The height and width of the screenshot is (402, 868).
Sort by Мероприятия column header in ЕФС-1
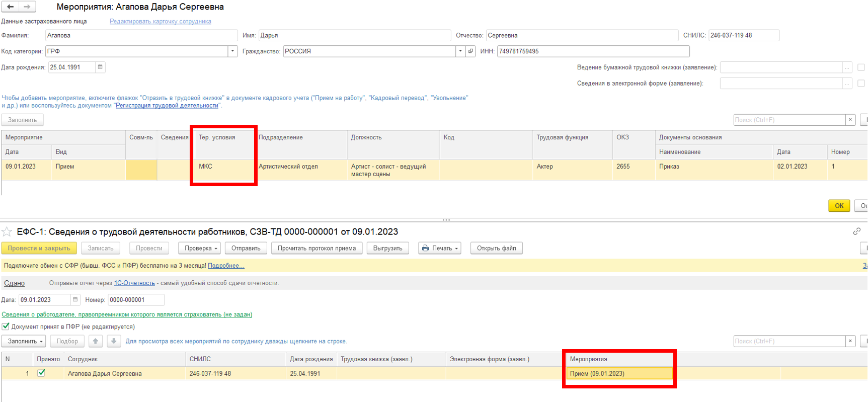pos(619,359)
